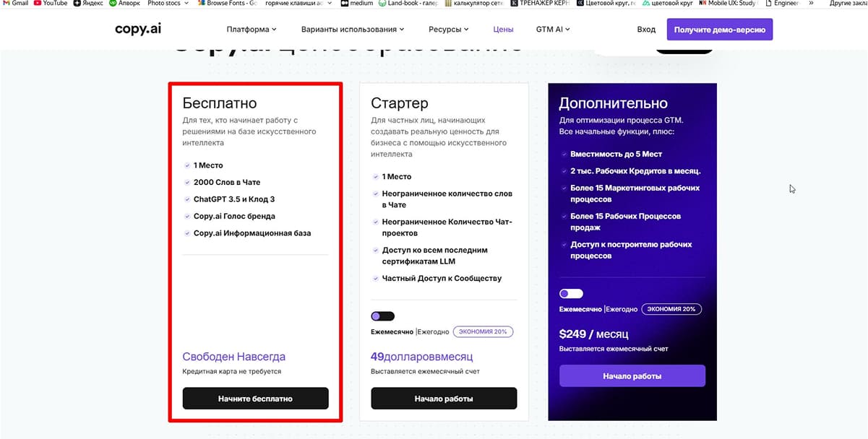Image resolution: width=868 pixels, height=439 pixels.
Task: Open the Mobile UX: Study bookmark
Action: (x=726, y=4)
